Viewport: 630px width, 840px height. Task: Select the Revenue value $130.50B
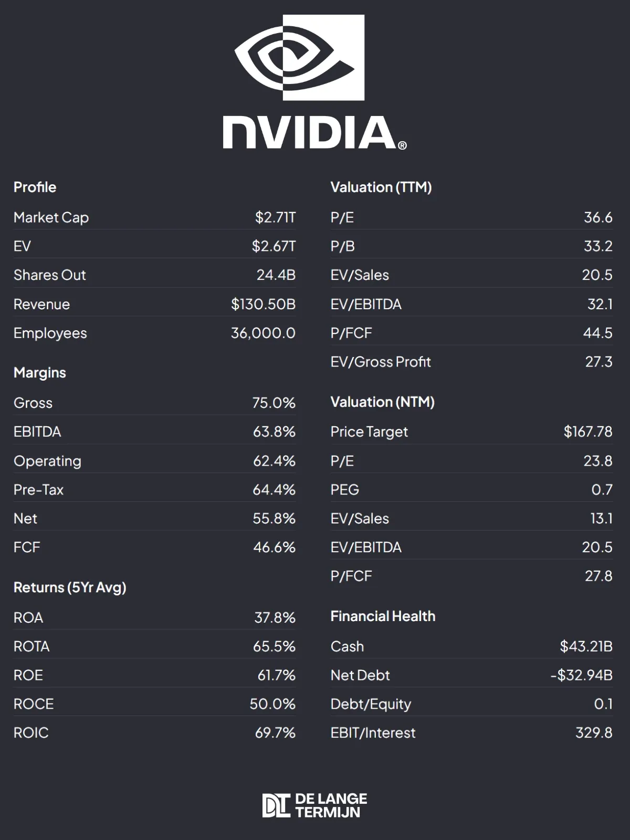point(264,304)
